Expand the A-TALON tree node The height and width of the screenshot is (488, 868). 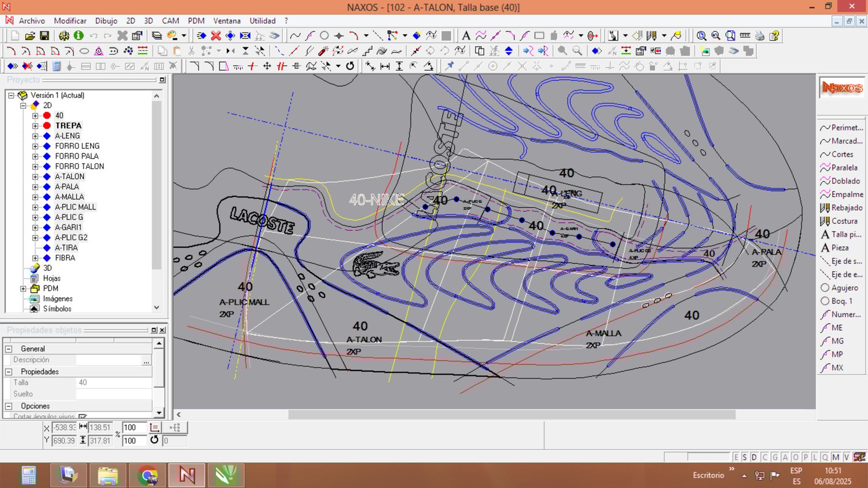[x=36, y=177]
